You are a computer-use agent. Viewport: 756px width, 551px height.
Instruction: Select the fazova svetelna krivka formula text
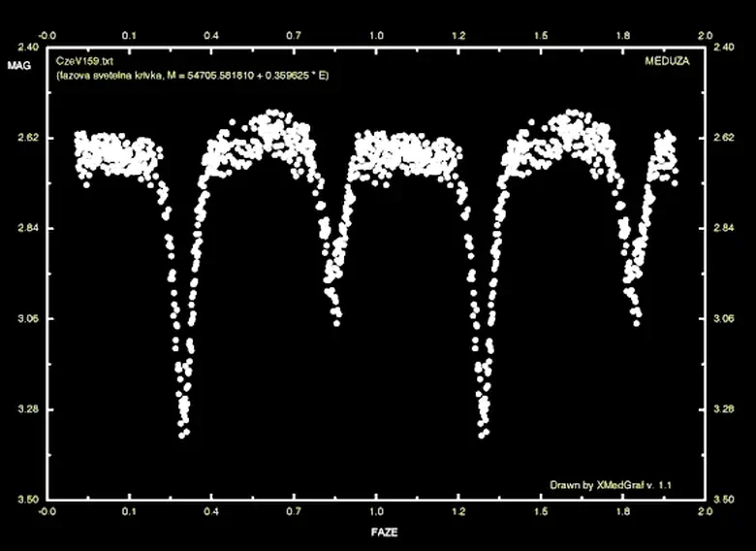tap(192, 74)
